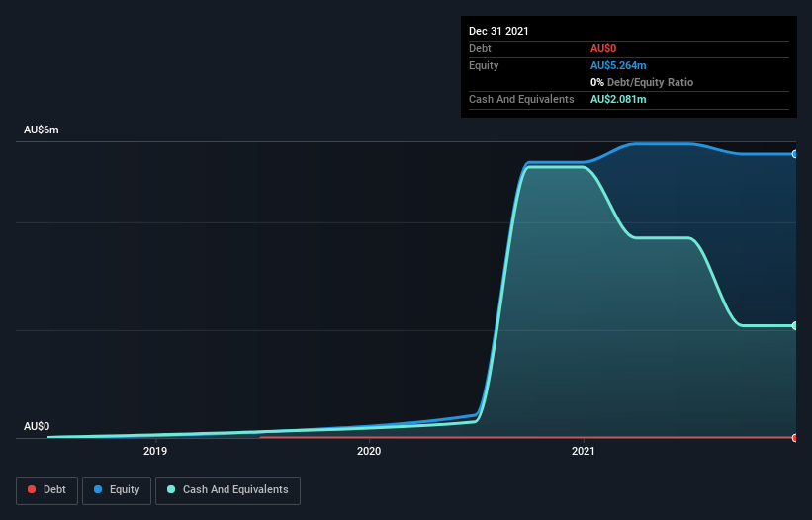
Task: Click the AU$5.264m equity value
Action: 618,65
